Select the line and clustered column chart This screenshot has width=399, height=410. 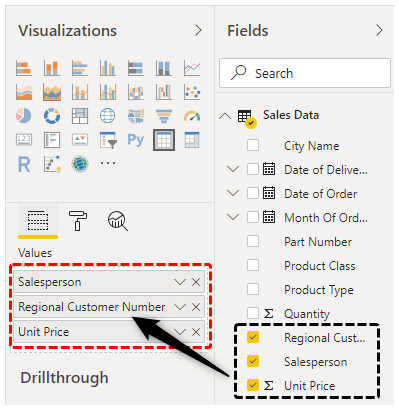tap(108, 92)
